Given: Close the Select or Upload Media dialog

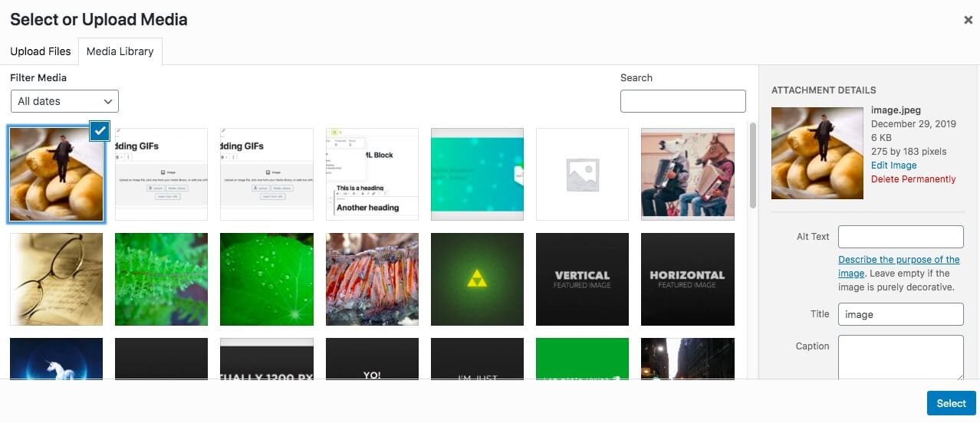Looking at the screenshot, I should click(968, 21).
